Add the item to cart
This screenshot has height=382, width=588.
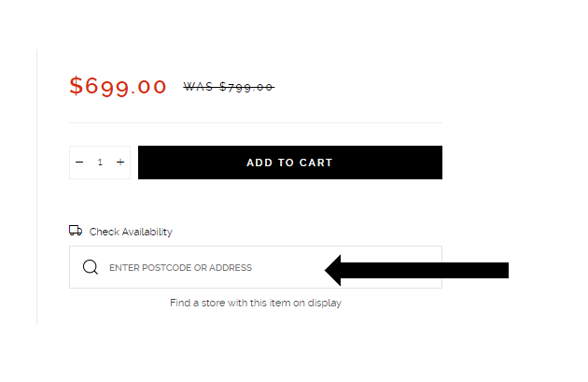[290, 163]
